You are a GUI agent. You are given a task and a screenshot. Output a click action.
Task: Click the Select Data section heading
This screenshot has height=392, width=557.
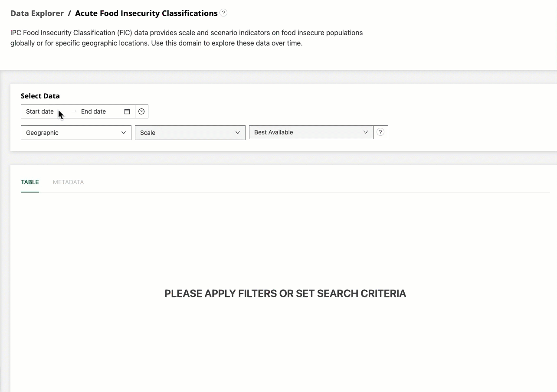coord(39,96)
